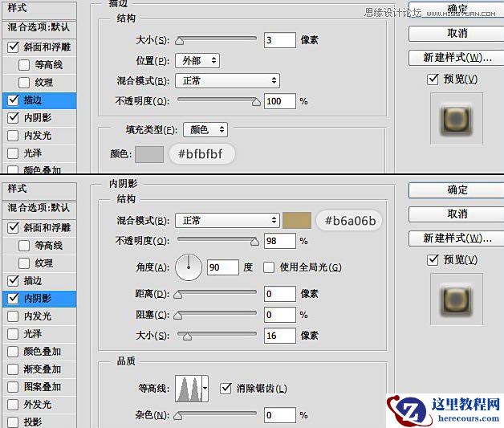Viewport: 504px width, 428px height.
Task: Click stroke 大小 slider handle
Action: point(179,40)
